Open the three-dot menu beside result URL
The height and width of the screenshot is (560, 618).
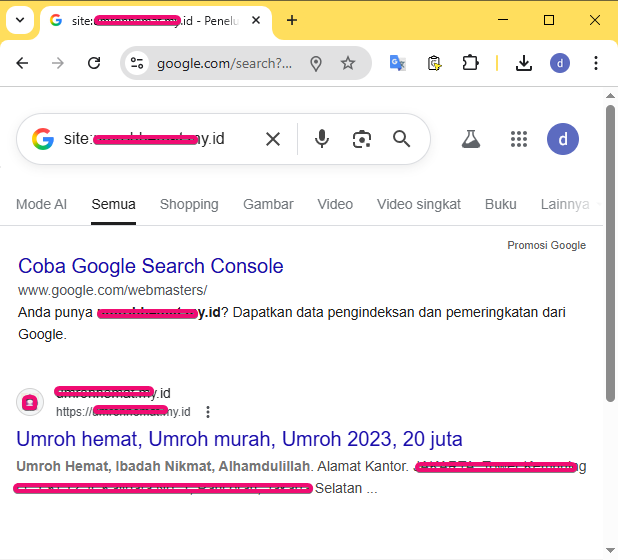[x=208, y=412]
